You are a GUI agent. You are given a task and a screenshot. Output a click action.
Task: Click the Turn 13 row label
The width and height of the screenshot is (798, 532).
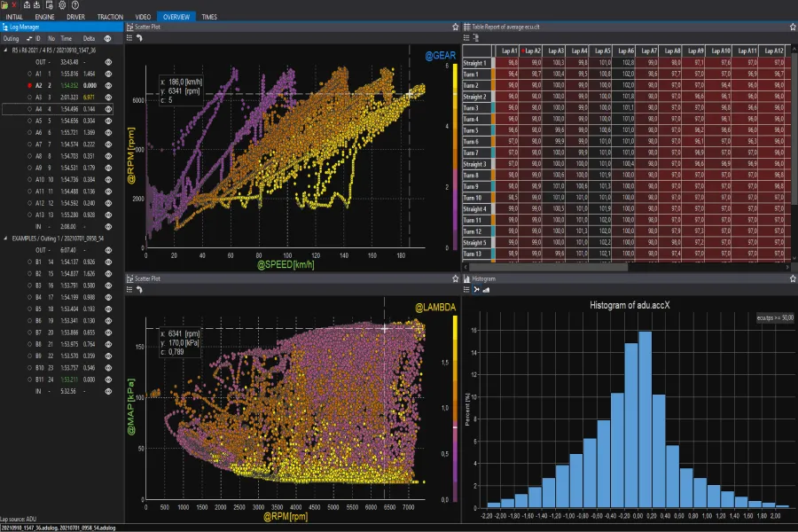tap(477, 254)
